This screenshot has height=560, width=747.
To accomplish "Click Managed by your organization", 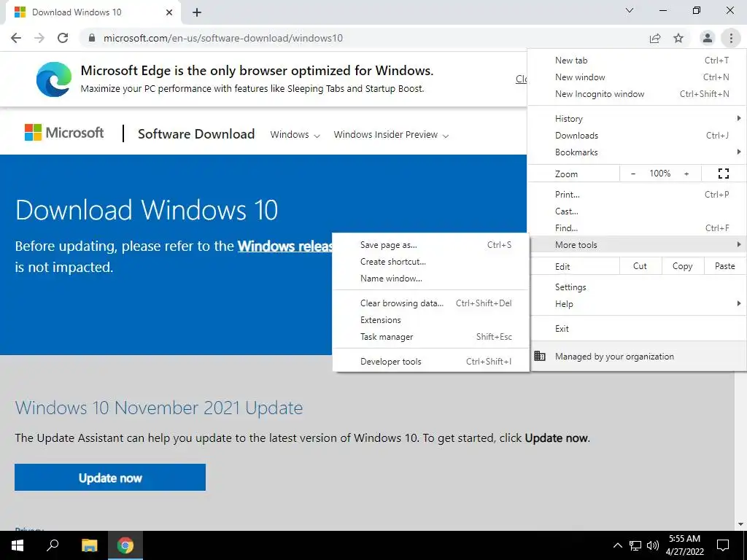I will (637, 356).
